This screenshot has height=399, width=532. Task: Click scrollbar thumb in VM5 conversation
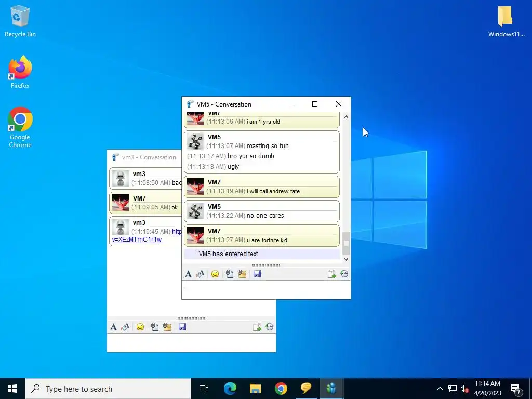point(346,243)
